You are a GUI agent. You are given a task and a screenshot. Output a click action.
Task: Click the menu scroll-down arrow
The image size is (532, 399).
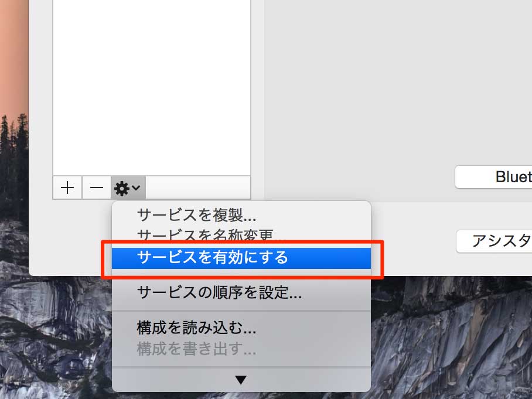[x=241, y=380]
